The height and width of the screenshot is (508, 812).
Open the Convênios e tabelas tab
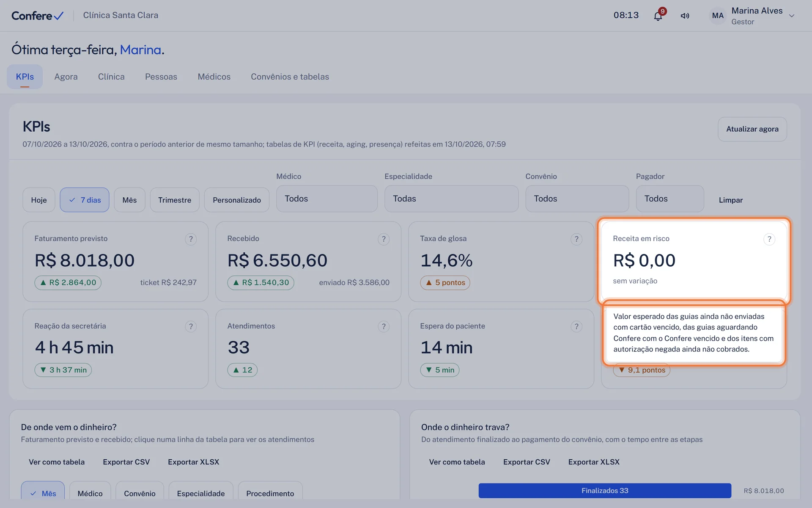tap(290, 77)
